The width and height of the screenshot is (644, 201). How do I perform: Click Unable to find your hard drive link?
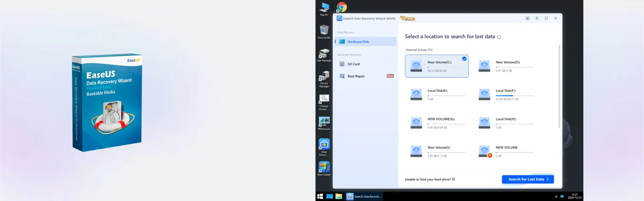click(428, 179)
